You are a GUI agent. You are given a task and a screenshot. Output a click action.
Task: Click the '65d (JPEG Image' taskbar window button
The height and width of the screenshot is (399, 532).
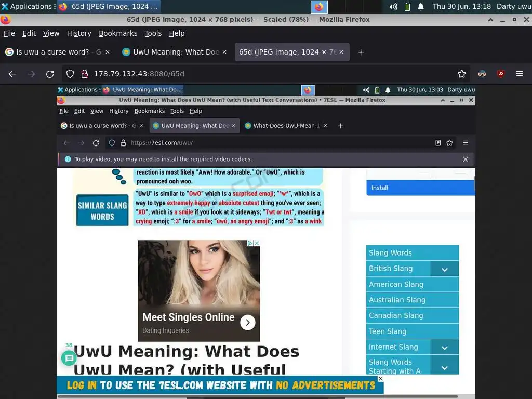pyautogui.click(x=109, y=6)
